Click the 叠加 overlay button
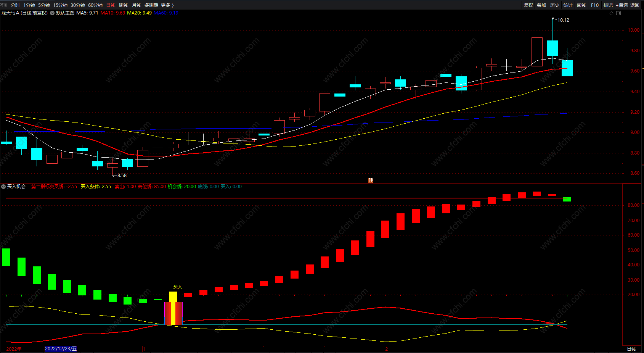Screen dimensions: 644x353 coord(541,5)
